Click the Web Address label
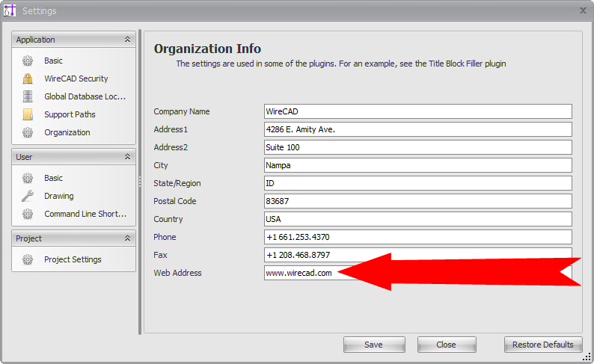Screen dimensions: 594x364 click(177, 273)
